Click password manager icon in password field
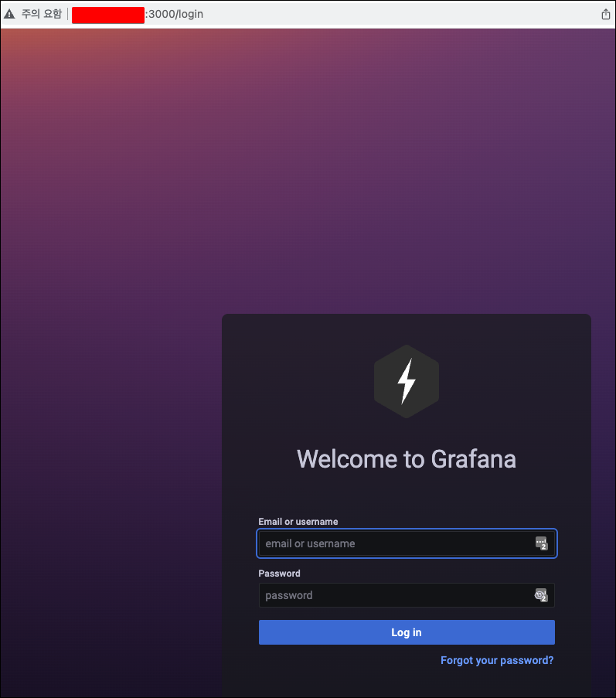616x698 pixels. click(x=541, y=595)
